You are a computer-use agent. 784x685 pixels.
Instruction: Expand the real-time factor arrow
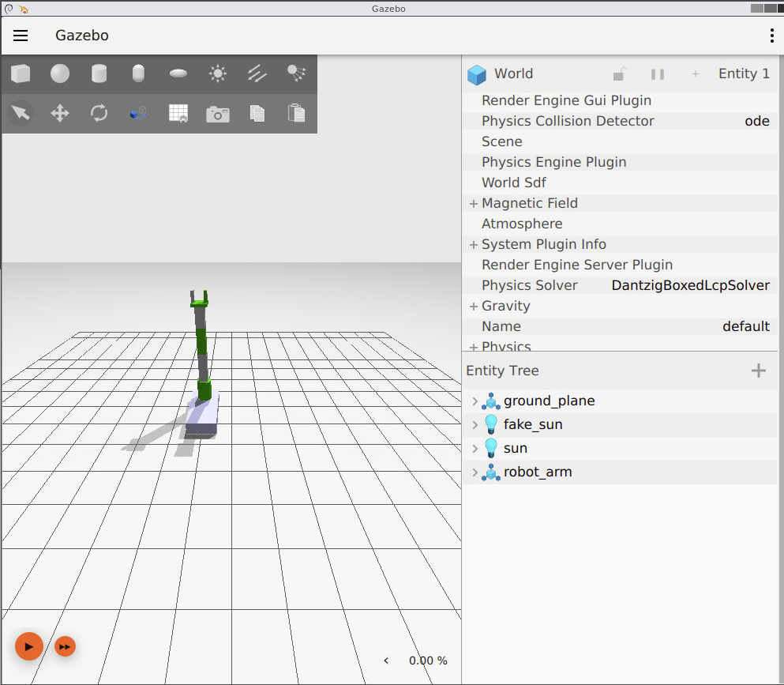tap(386, 661)
